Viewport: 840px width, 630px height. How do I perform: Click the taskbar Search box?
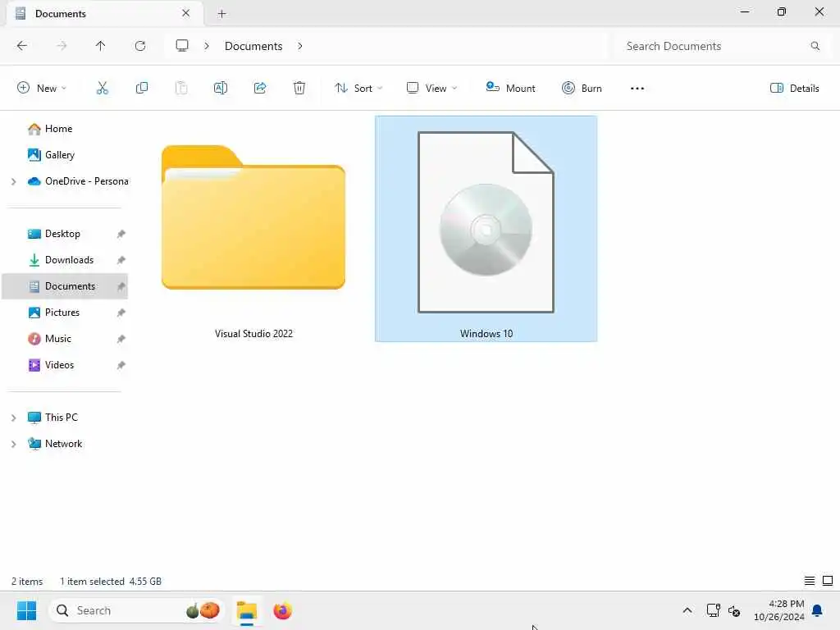point(137,610)
